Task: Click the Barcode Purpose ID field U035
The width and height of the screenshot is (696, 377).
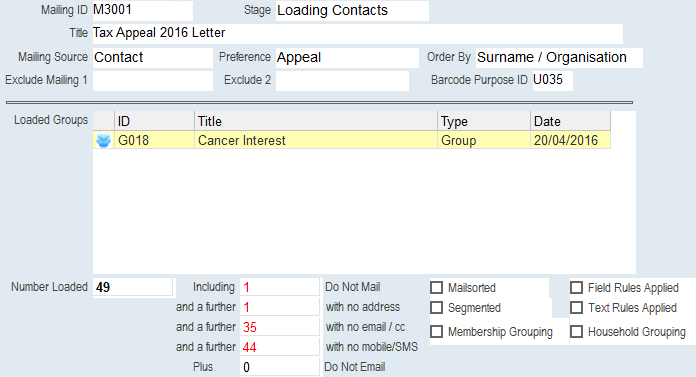Action: pos(553,81)
